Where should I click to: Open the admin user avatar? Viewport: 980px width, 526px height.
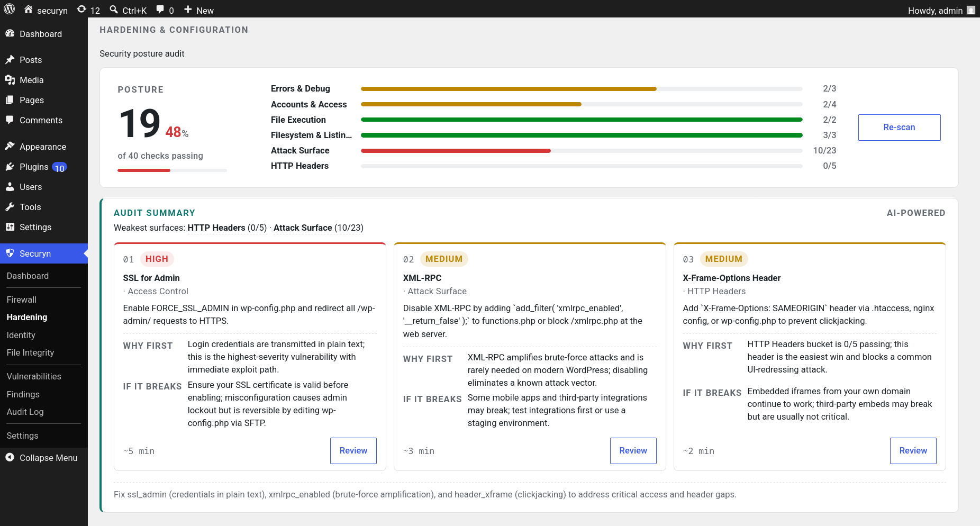point(971,10)
